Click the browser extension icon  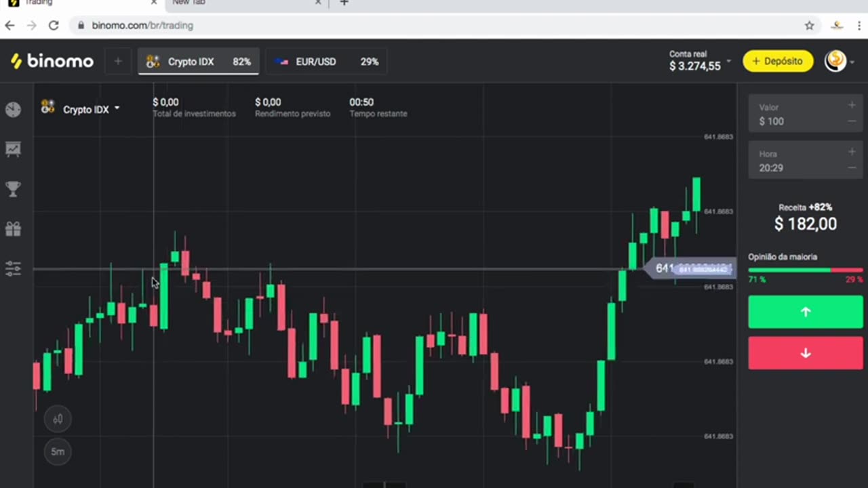(x=837, y=25)
